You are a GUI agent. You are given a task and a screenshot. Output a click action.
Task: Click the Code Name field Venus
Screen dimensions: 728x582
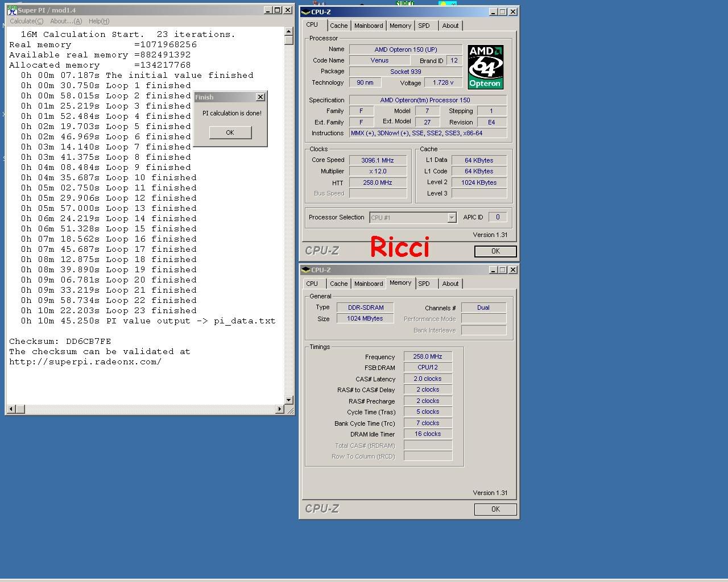coord(379,60)
